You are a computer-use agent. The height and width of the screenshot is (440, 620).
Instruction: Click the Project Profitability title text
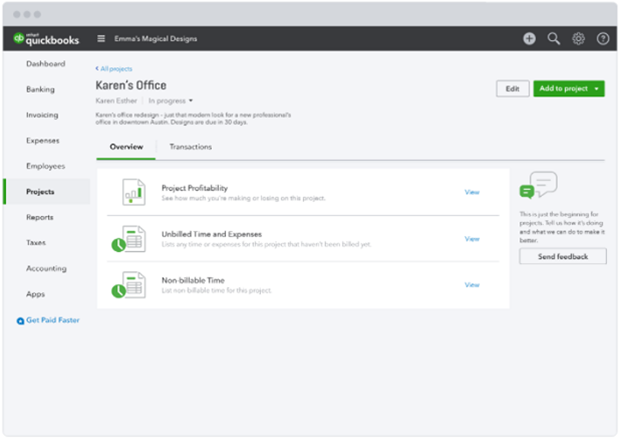pyautogui.click(x=195, y=188)
